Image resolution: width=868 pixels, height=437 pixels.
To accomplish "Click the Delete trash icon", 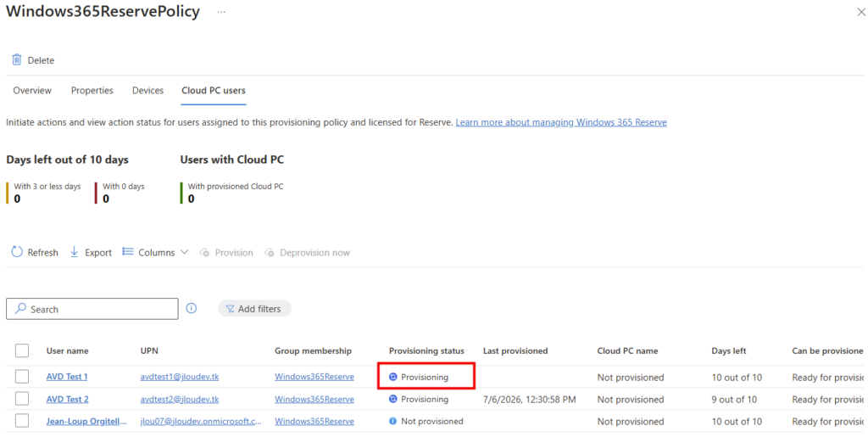I will tap(17, 59).
